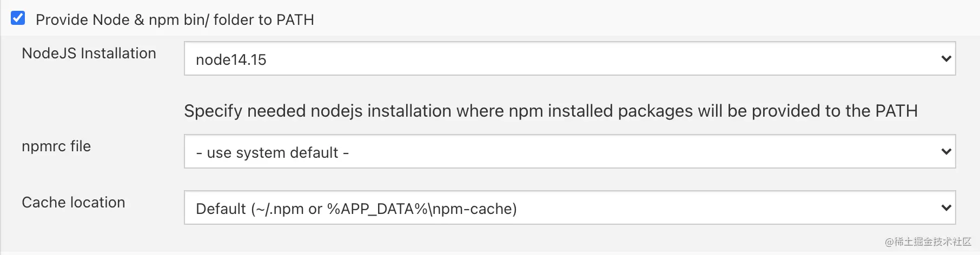Click the @ symbol in the watermark

point(890,242)
